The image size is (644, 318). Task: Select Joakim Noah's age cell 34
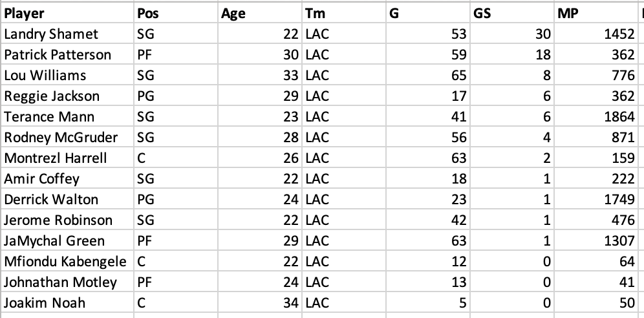259,302
